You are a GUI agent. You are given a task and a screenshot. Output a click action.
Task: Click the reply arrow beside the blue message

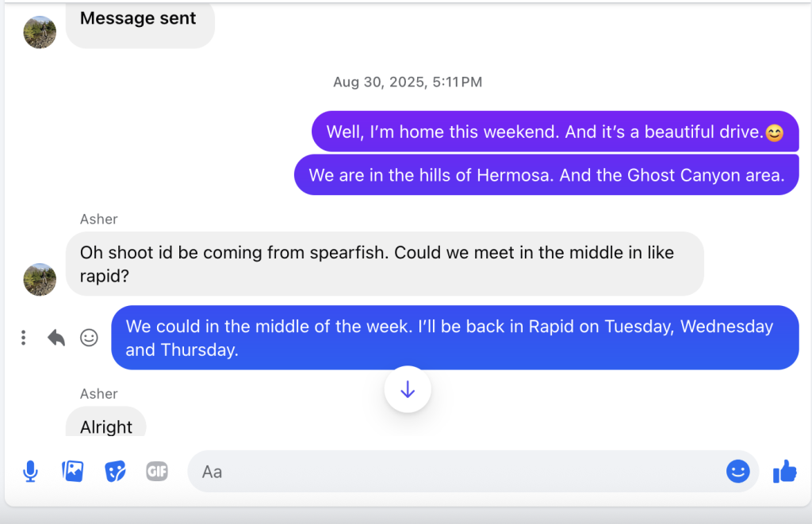point(56,338)
